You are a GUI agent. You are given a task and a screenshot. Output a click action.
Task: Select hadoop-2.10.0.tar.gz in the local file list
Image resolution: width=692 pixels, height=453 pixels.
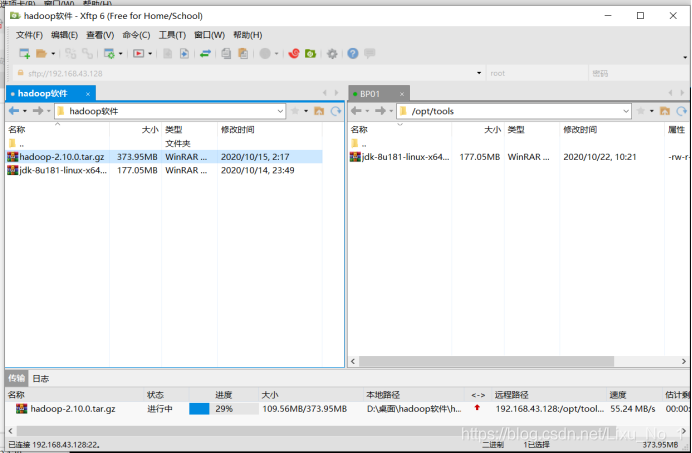tap(164, 157)
